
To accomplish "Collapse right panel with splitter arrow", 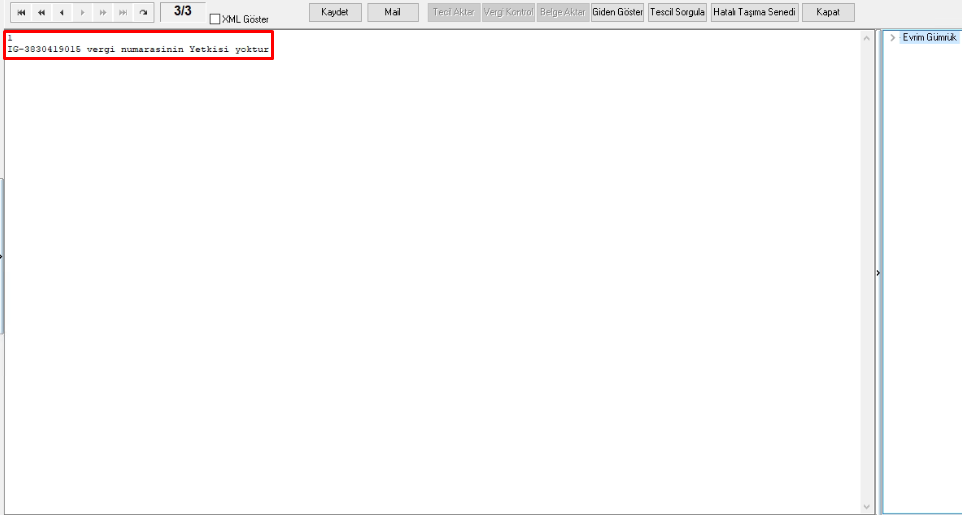I will (878, 273).
